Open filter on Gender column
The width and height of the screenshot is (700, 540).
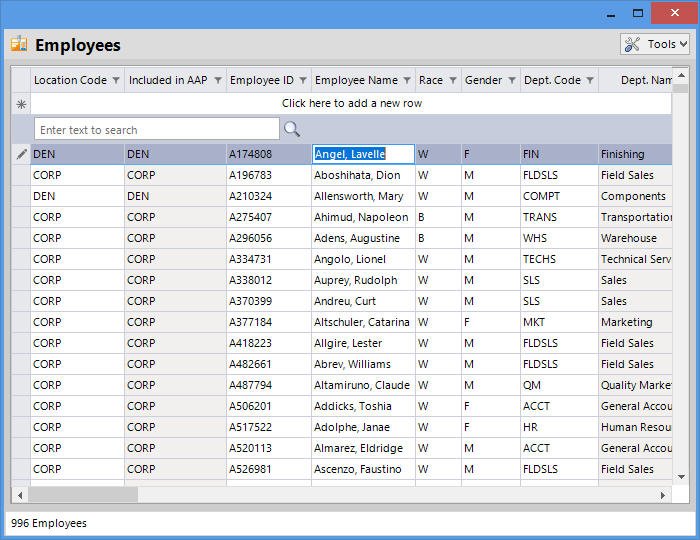pyautogui.click(x=511, y=80)
